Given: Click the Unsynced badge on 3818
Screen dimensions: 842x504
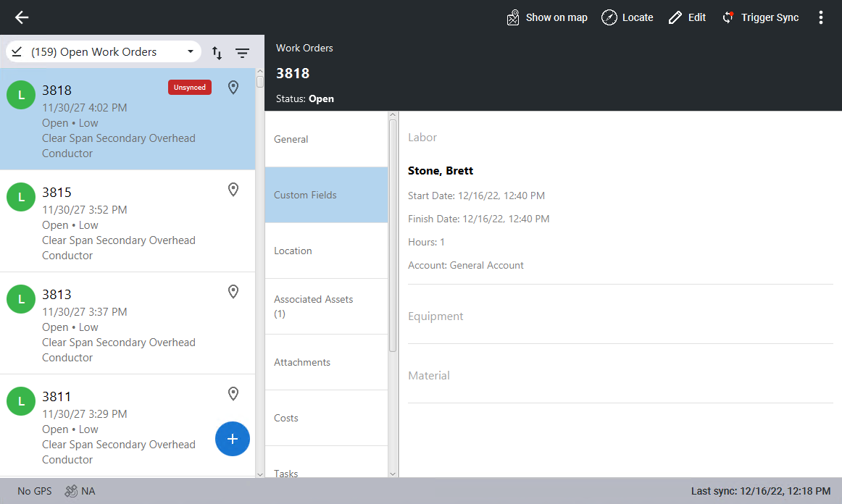Looking at the screenshot, I should [x=190, y=88].
